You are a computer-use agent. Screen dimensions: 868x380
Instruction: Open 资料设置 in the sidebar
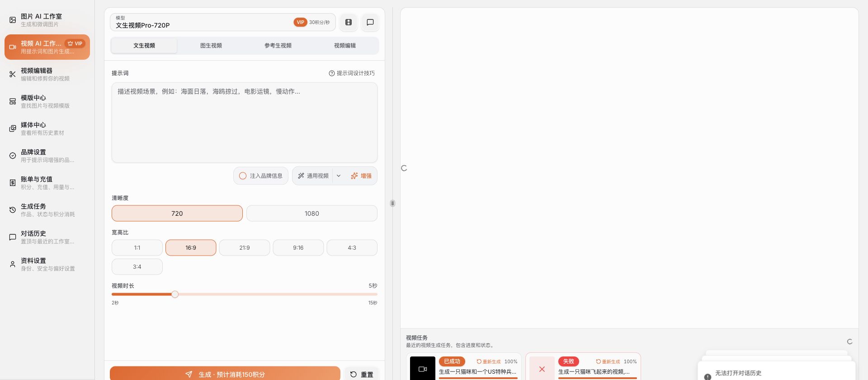pyautogui.click(x=47, y=264)
